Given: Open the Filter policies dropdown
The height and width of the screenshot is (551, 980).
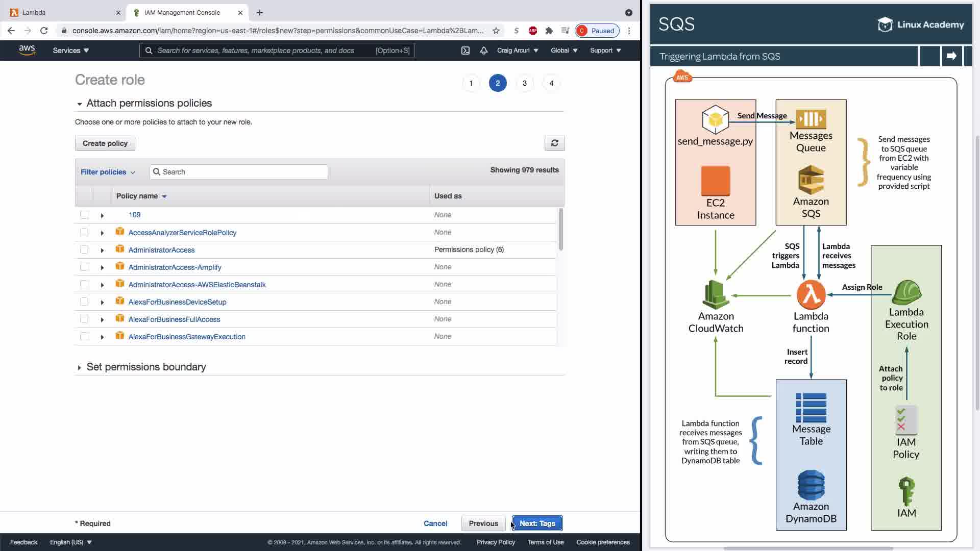Looking at the screenshot, I should pos(108,172).
